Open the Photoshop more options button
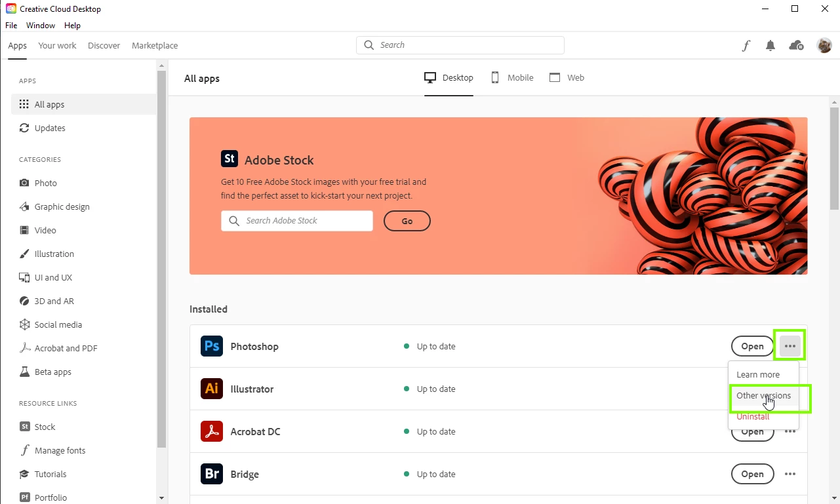 click(x=790, y=346)
